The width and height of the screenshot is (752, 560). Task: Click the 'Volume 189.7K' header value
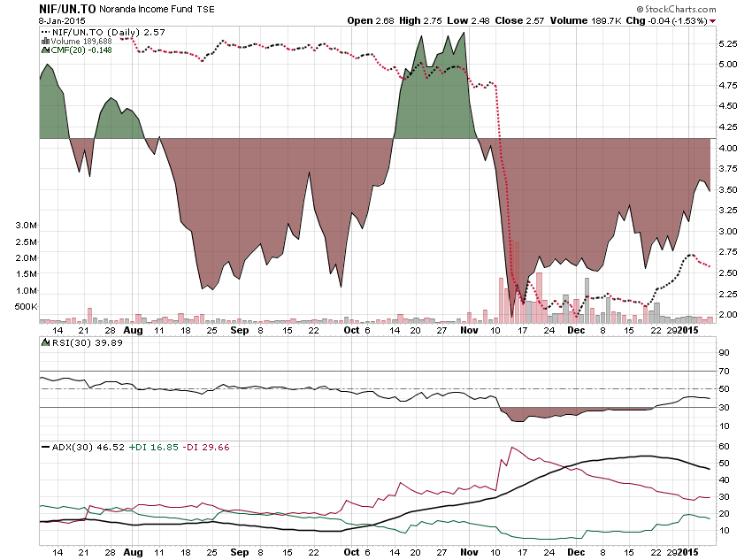(x=586, y=20)
